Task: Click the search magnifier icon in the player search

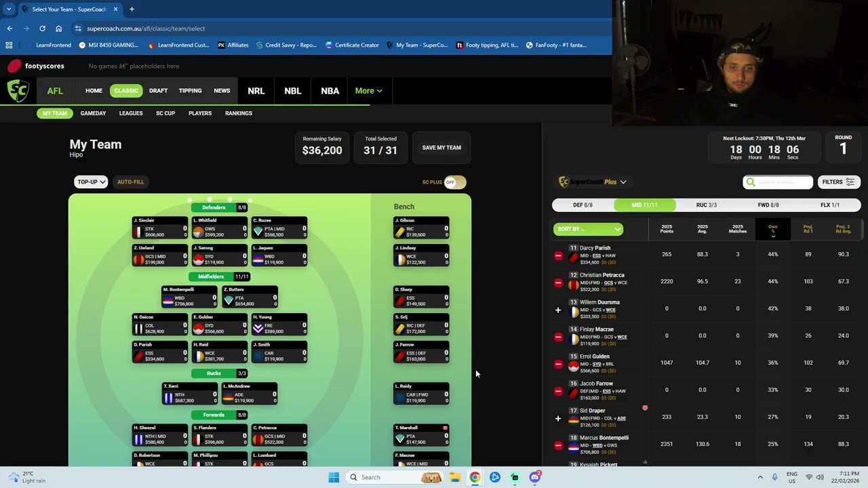Action: click(751, 182)
